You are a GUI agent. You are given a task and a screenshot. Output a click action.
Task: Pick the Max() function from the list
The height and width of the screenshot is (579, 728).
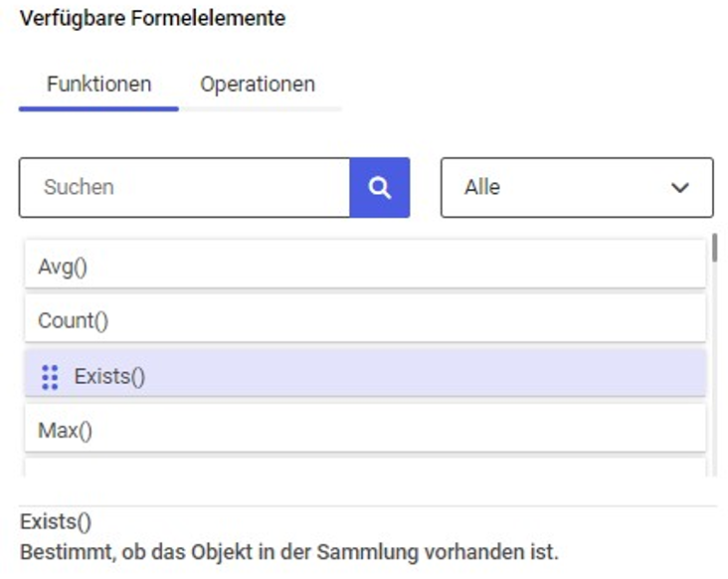pos(365,428)
